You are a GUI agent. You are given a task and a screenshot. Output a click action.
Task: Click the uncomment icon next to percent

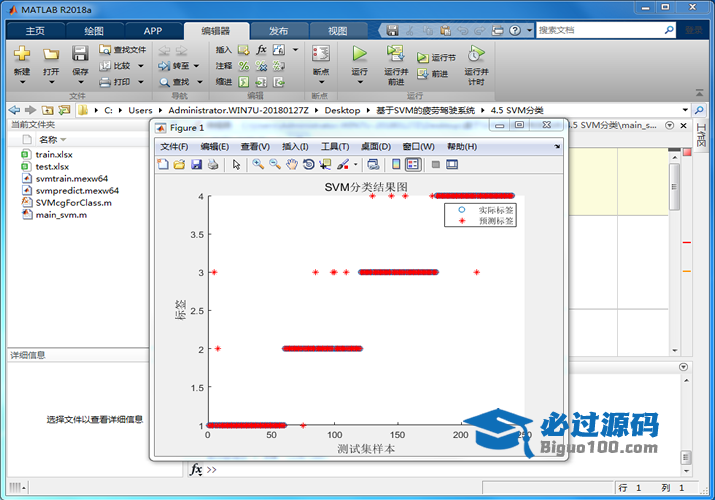(x=261, y=66)
